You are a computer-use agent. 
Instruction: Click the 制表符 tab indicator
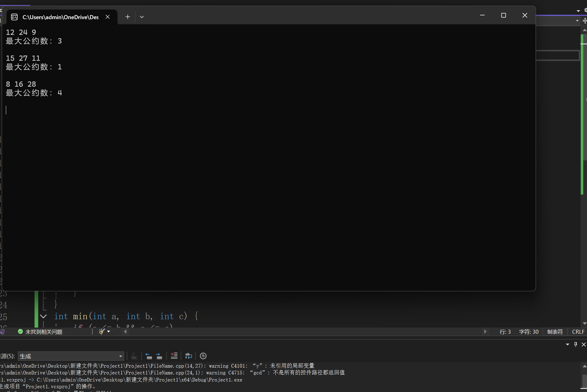555,332
